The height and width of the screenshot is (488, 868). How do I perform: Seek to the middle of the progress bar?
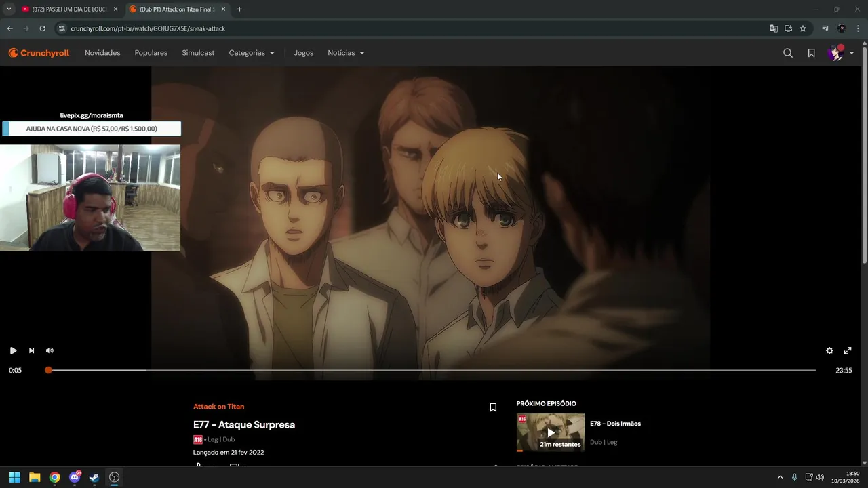click(x=432, y=370)
